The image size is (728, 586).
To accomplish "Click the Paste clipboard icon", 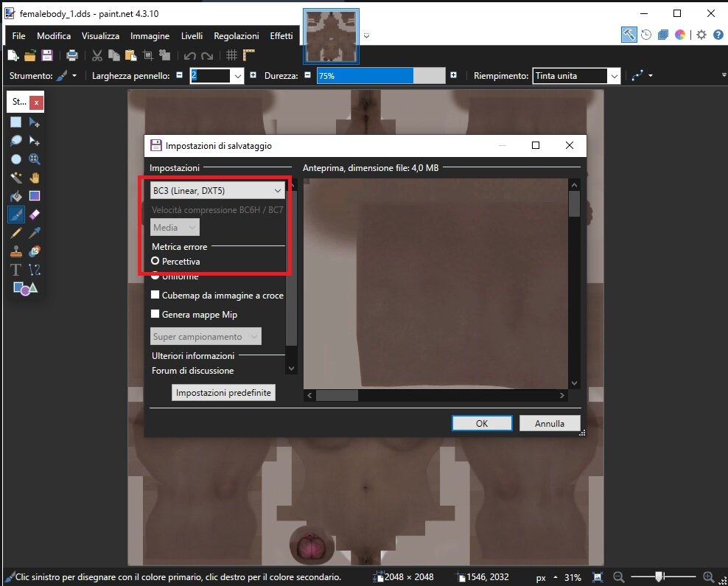I will [x=131, y=56].
